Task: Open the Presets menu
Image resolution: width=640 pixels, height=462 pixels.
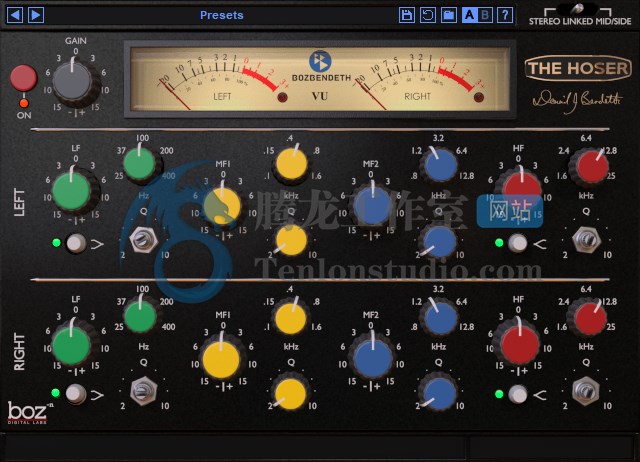Action: (222, 15)
